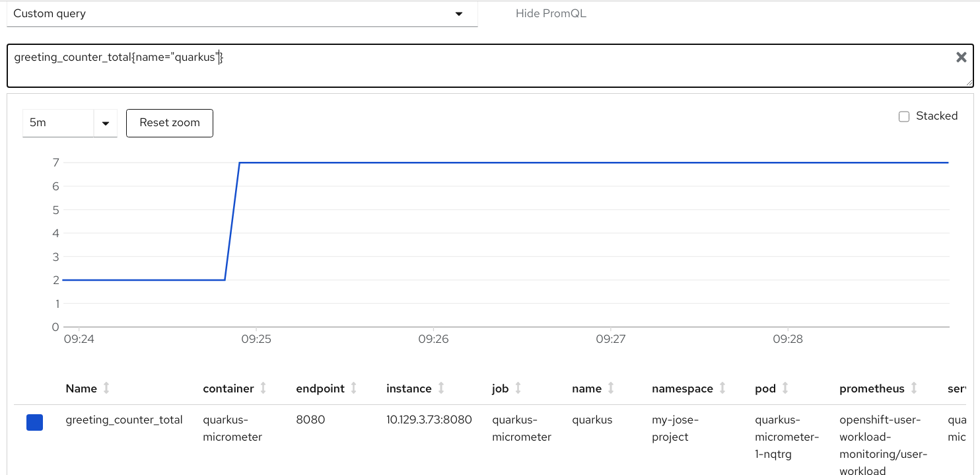The height and width of the screenshot is (475, 980).
Task: Click the greeting_counter_total row name cell
Action: 124,420
